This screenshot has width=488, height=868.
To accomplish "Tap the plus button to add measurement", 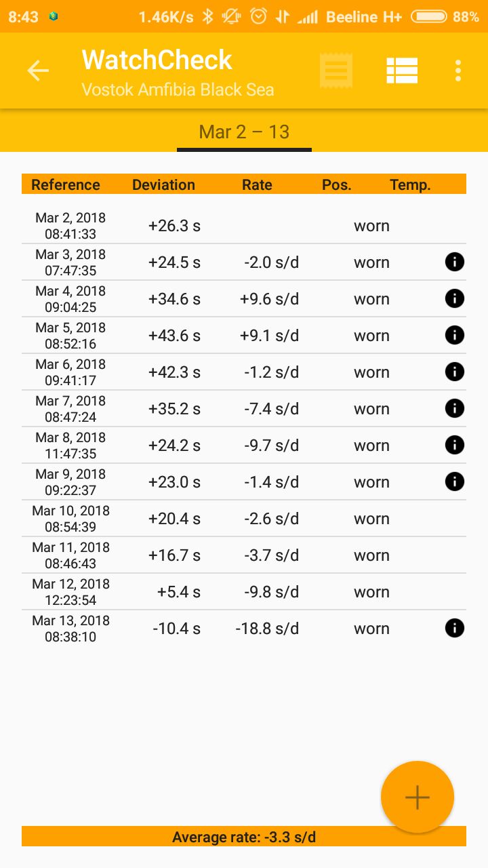I will 417,797.
